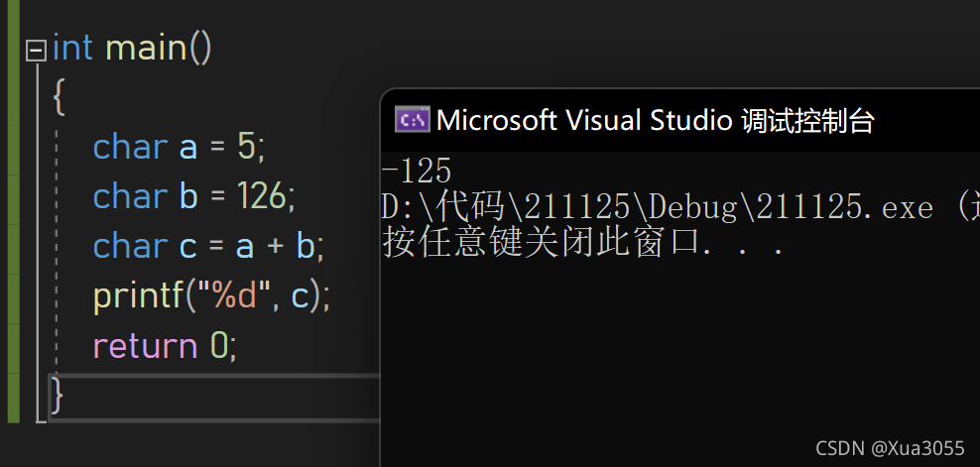Click the variable 'c' inside printf arguments
This screenshot has height=467, width=980.
pos(300,296)
